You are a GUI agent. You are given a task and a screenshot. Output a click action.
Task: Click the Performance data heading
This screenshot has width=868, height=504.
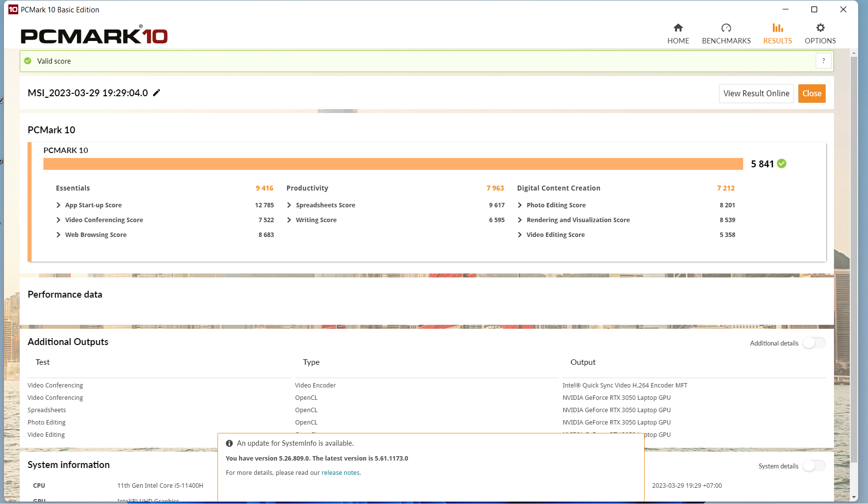coord(65,294)
